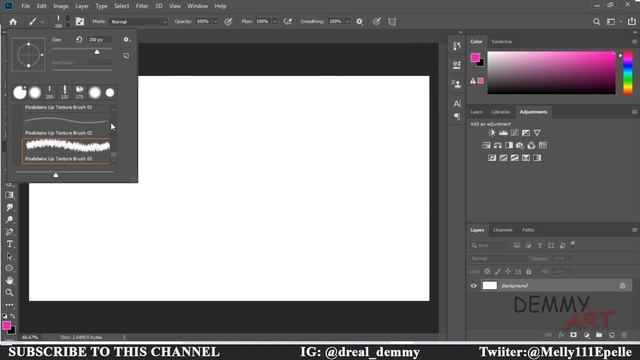This screenshot has width=640, height=360.
Task: Open smoothing options gear icon
Action: [359, 22]
